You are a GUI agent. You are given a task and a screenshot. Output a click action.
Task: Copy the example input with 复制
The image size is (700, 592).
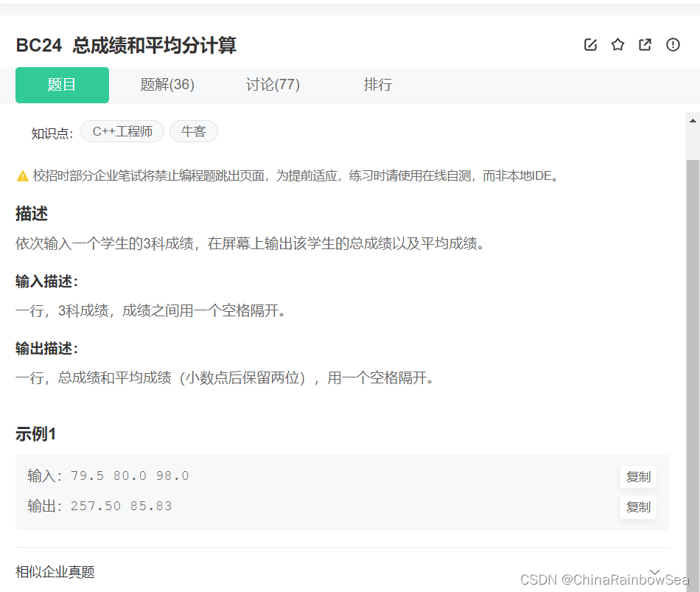638,477
